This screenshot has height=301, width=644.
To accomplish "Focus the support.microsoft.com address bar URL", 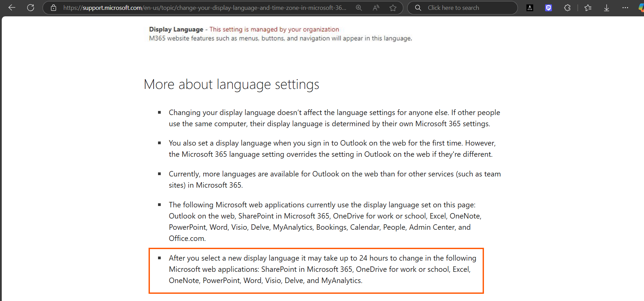I will coord(205,8).
